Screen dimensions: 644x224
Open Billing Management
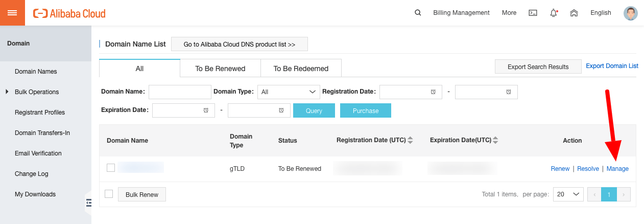click(461, 13)
